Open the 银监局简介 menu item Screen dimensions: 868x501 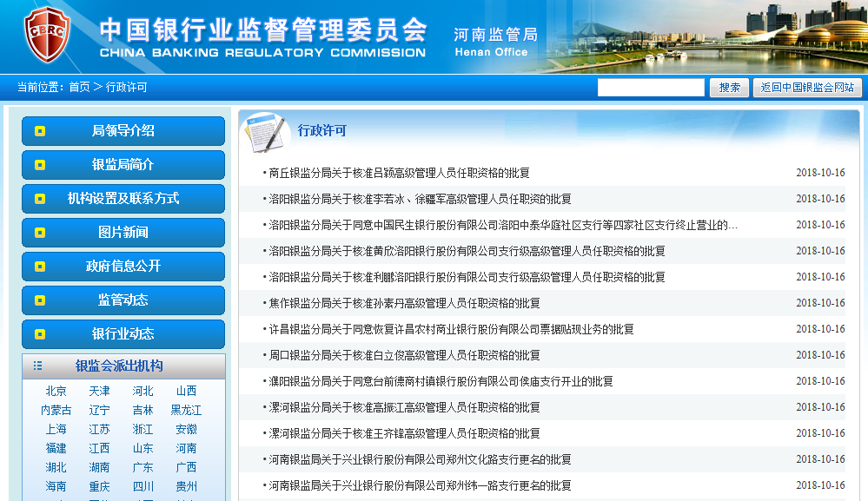(123, 165)
